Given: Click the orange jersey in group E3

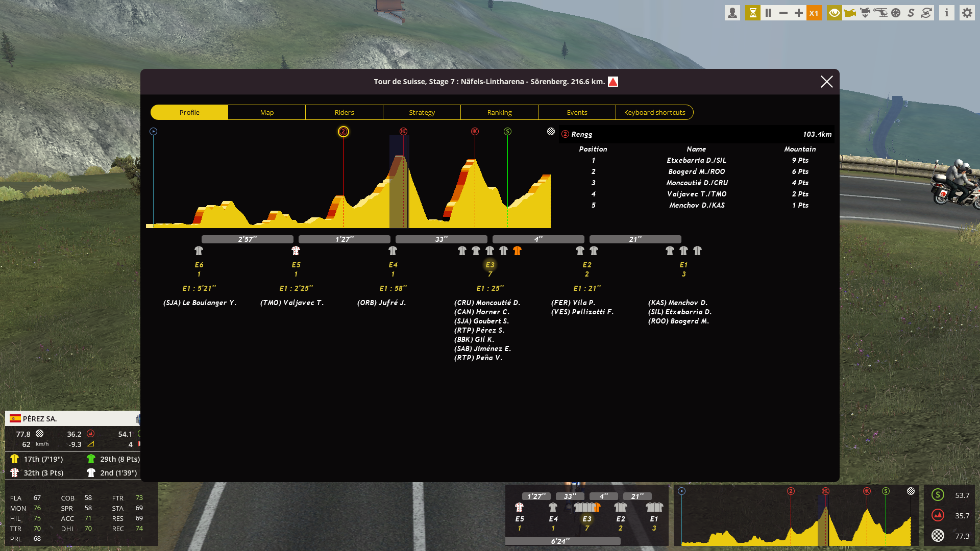Looking at the screenshot, I should click(x=518, y=251).
